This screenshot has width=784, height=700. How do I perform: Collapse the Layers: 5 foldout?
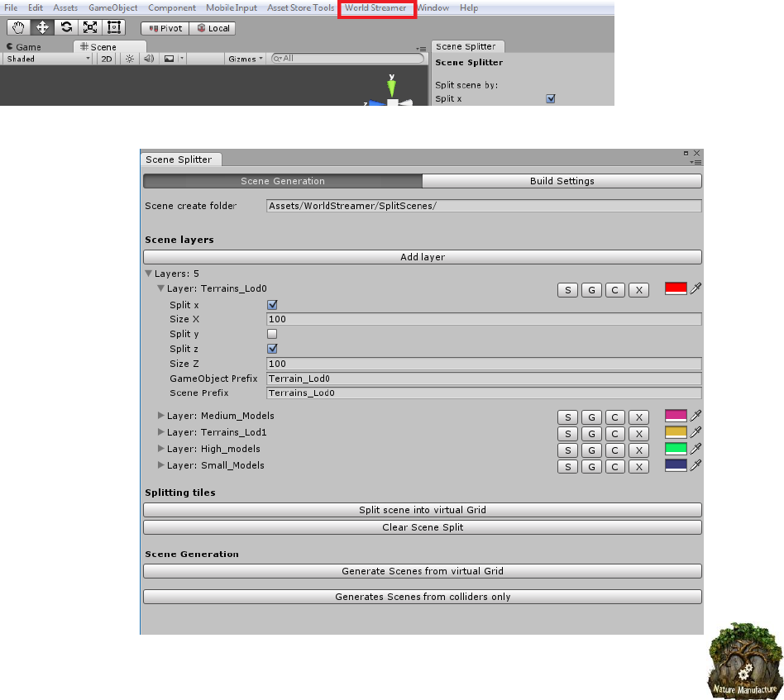[x=149, y=274]
